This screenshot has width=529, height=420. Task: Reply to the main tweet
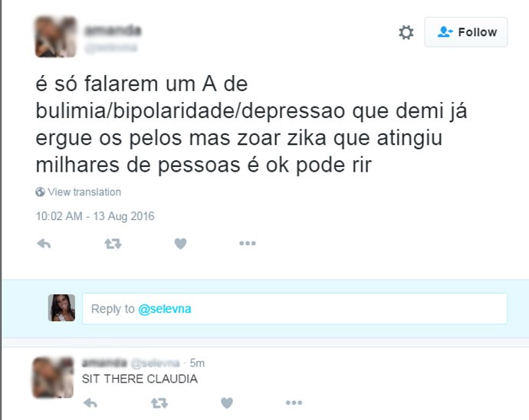(44, 243)
